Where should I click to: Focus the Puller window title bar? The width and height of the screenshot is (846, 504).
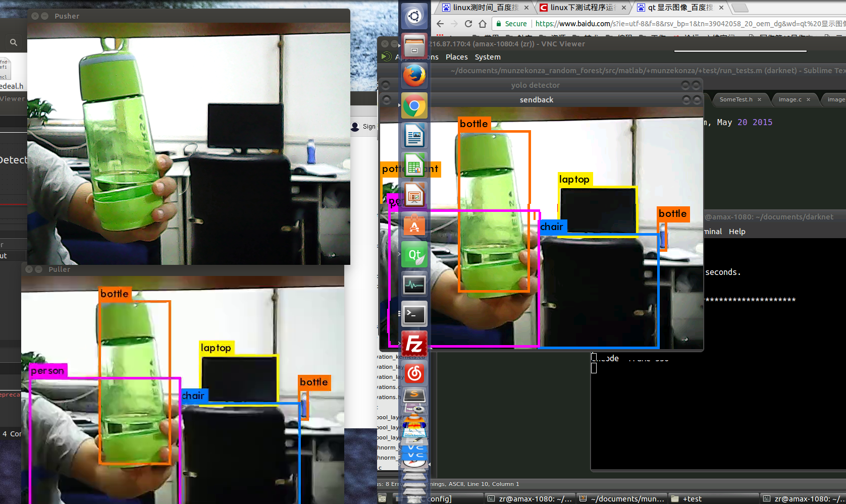(183, 269)
